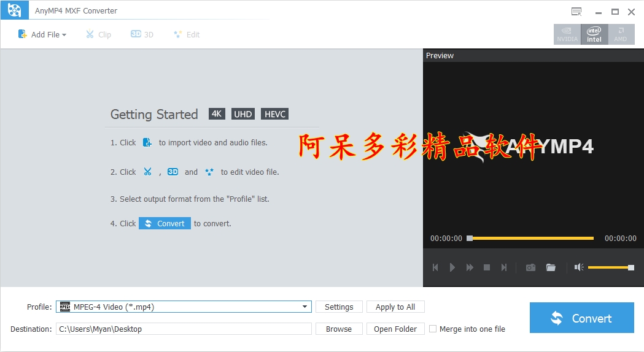
Task: Fast forward the preview
Action: 470,267
